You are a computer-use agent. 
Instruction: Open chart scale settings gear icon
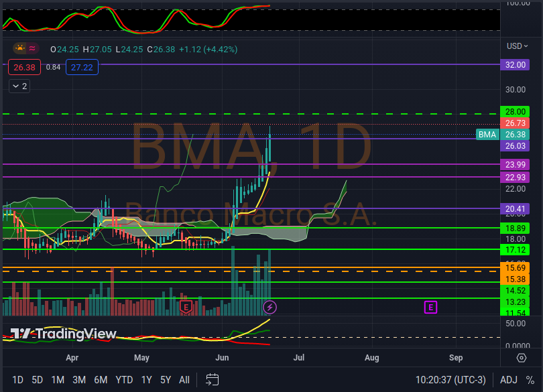pos(522,358)
